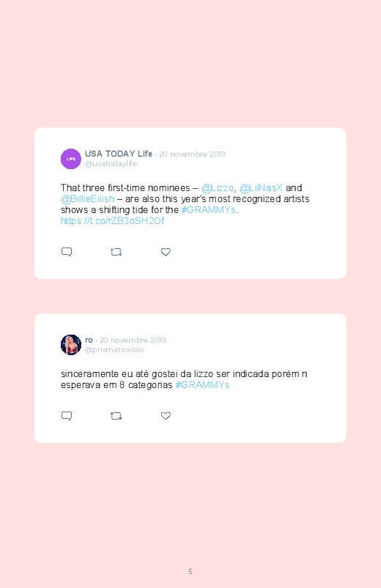Click page number 5 at bottom

(190, 571)
